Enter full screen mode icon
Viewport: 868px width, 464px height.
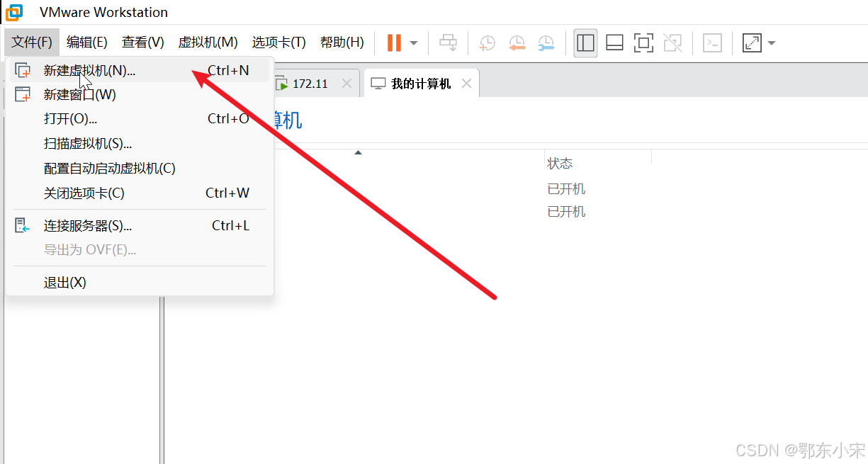pyautogui.click(x=643, y=43)
